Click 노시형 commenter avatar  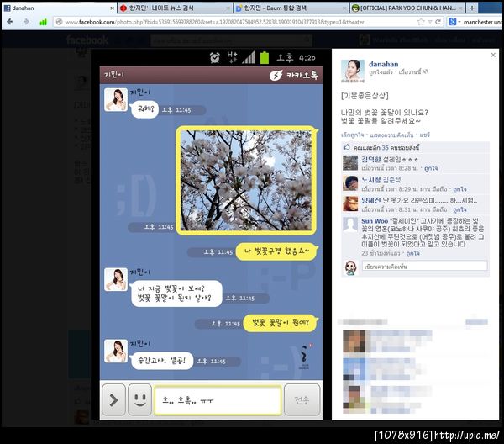pyautogui.click(x=350, y=183)
